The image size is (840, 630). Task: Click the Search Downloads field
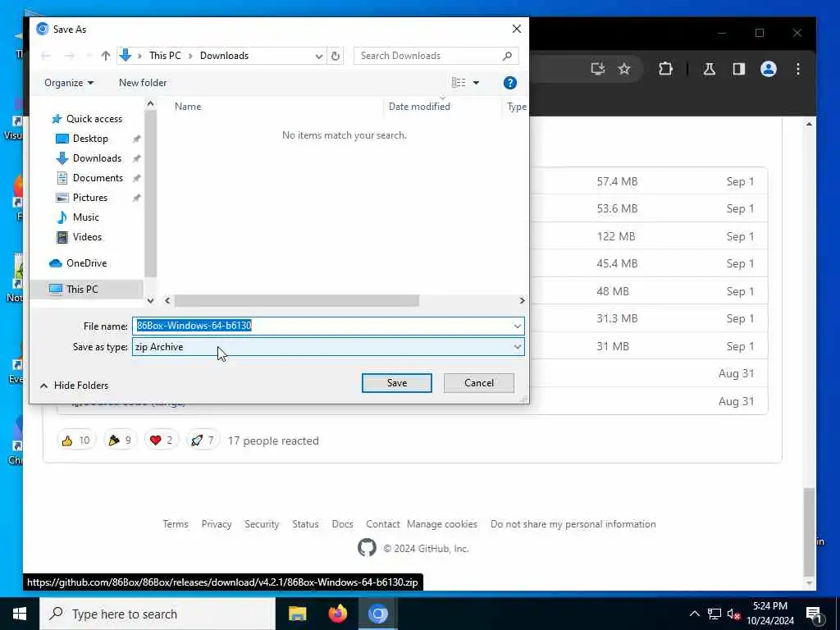click(x=436, y=56)
